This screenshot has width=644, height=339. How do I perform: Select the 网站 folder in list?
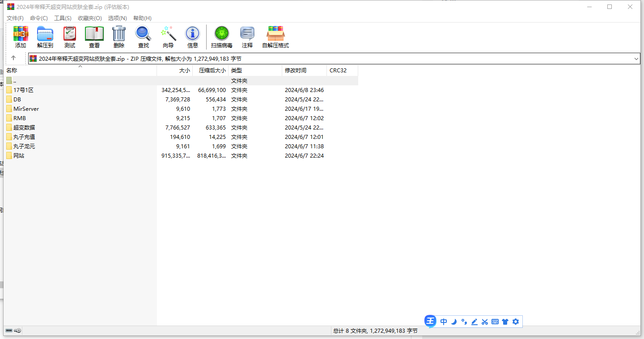[x=19, y=156]
